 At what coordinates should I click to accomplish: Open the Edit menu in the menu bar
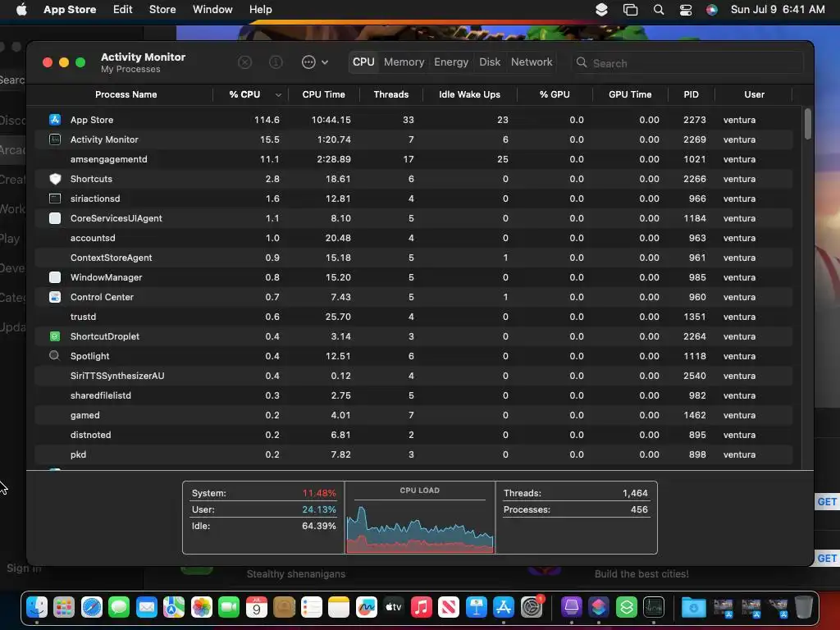[x=123, y=10]
